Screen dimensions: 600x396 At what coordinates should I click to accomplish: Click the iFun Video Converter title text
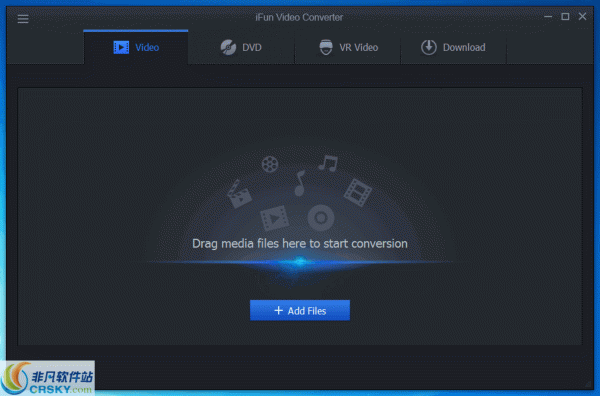[299, 17]
